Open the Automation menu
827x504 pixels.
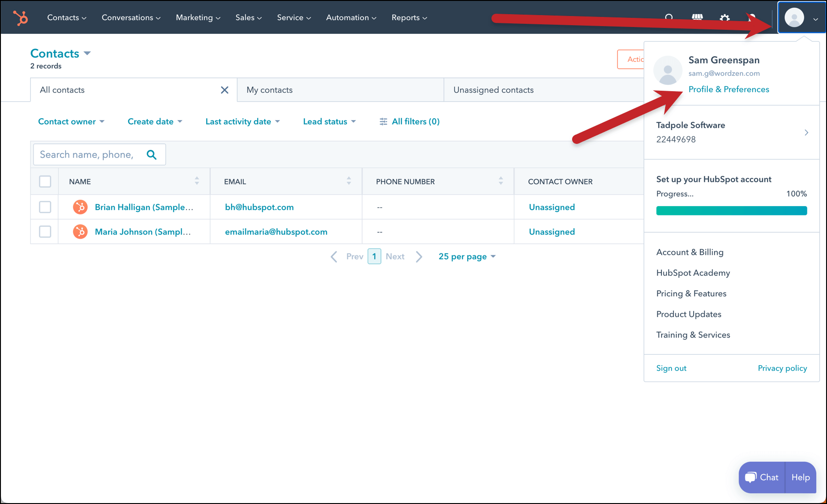[351, 17]
